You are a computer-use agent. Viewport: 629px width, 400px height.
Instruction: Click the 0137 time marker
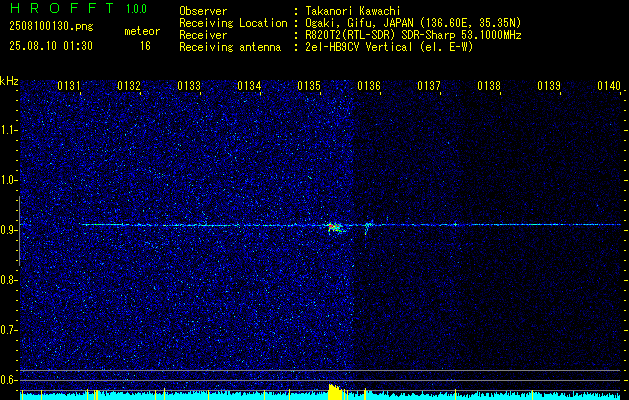[x=429, y=86]
